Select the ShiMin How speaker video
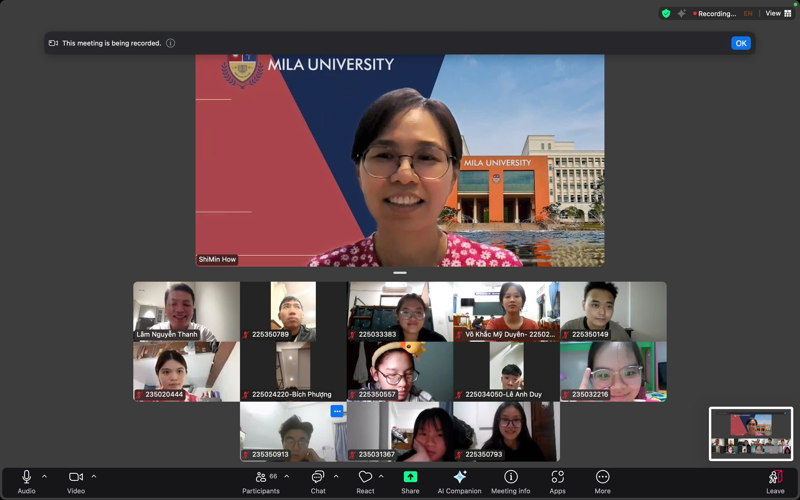 coord(400,160)
